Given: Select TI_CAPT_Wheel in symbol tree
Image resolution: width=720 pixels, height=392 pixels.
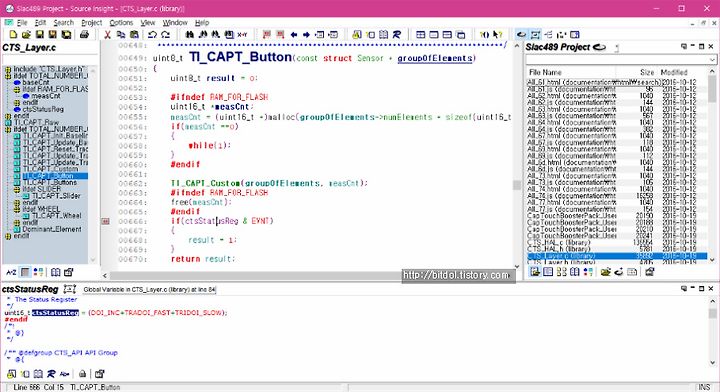Looking at the screenshot, I should 56,215.
